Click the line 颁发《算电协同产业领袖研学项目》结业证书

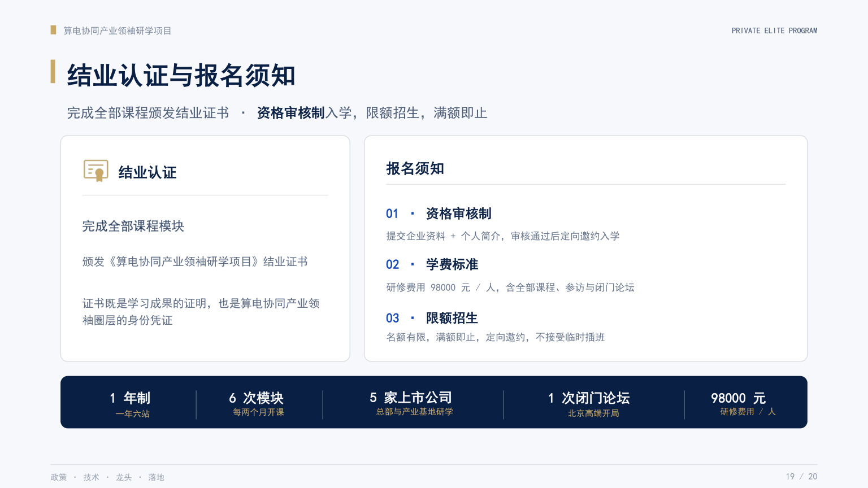[x=195, y=262]
